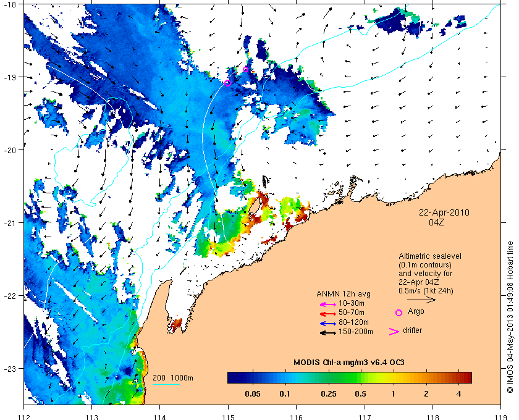Screen dimensions: 519x420
Task: Click the time label 04Z
Action: [436, 222]
